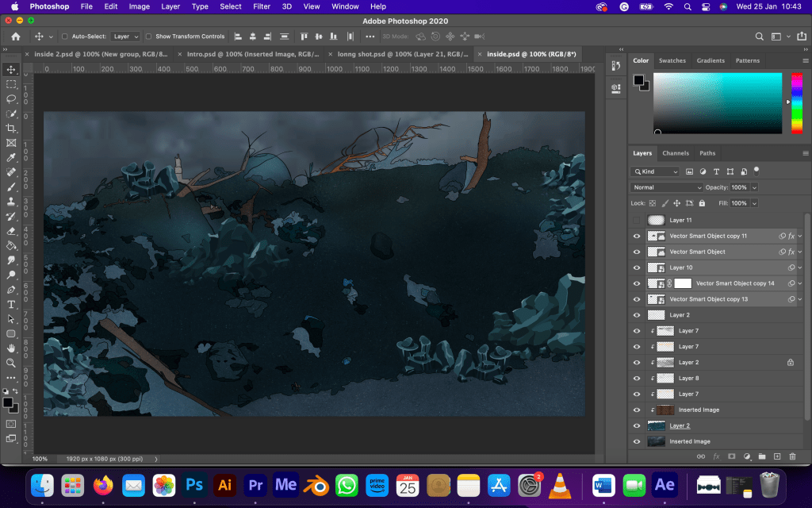Viewport: 812px width, 508px height.
Task: Open the layer Opacity dropdown arrow
Action: (754, 187)
